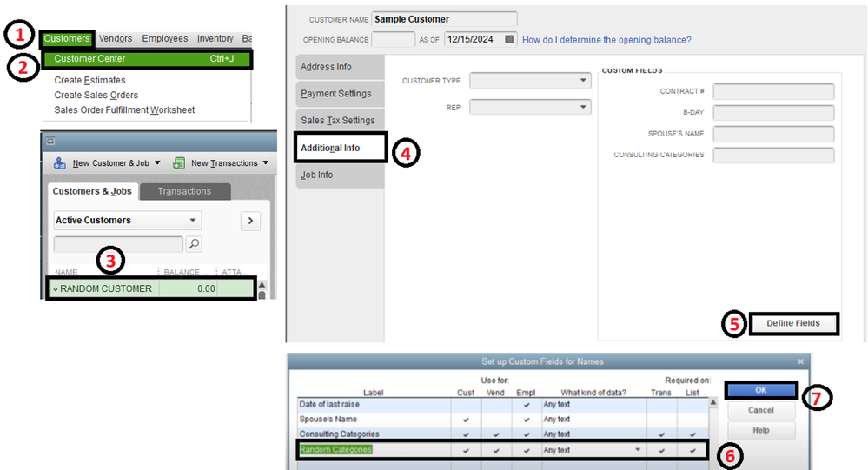Open the calendar icon beside 12/15/2024
868x470 pixels.
tap(509, 39)
